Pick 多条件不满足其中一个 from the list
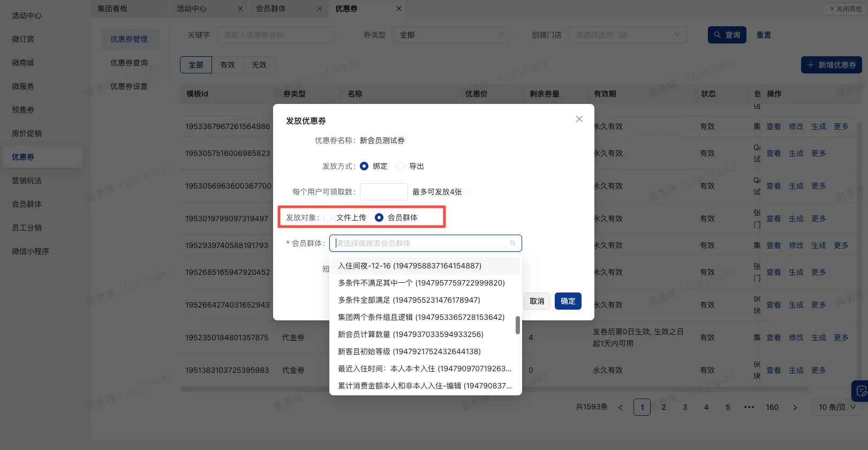Image resolution: width=868 pixels, height=450 pixels. click(x=425, y=283)
